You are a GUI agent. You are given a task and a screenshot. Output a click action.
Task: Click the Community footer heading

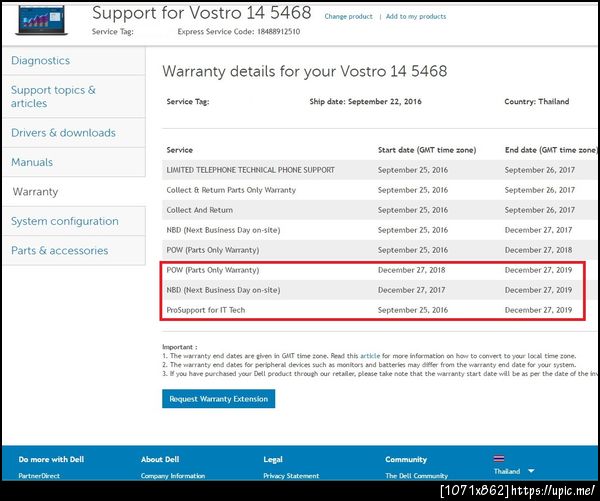click(406, 459)
